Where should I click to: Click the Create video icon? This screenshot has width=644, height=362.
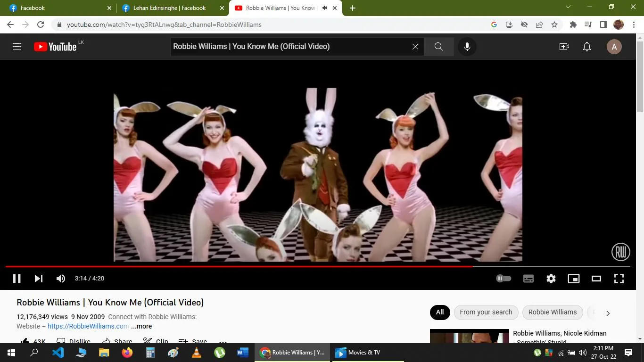click(564, 46)
